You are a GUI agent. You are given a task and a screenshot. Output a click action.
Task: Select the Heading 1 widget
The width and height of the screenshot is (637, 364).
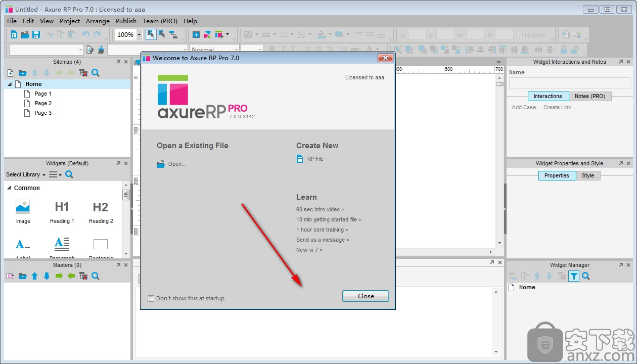[x=62, y=212]
